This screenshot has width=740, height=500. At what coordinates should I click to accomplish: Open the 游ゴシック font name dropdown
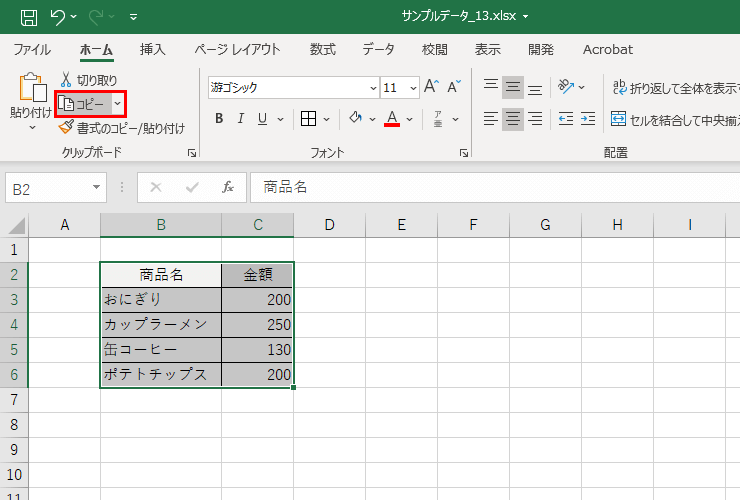pyautogui.click(x=373, y=88)
